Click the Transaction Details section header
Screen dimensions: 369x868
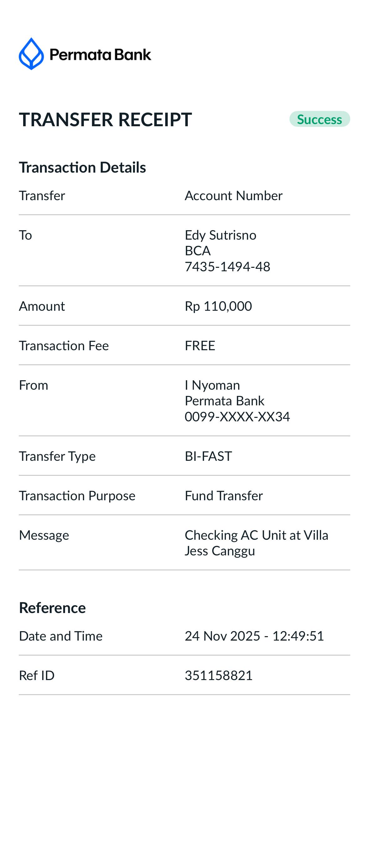coord(82,168)
